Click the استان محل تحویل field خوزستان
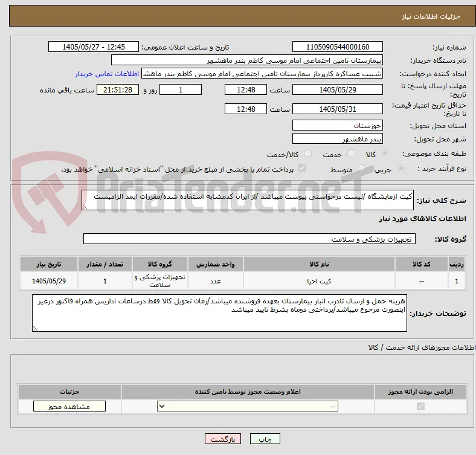476x455 pixels. click(337, 126)
